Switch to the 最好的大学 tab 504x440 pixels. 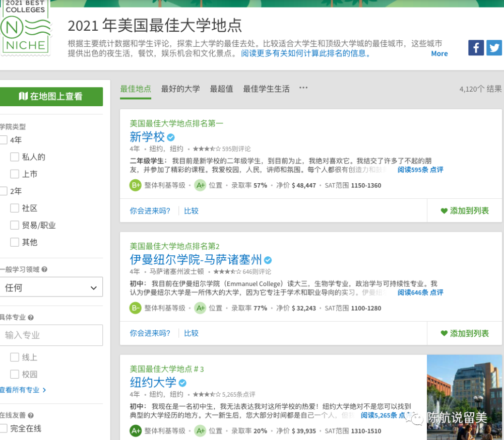pyautogui.click(x=180, y=89)
